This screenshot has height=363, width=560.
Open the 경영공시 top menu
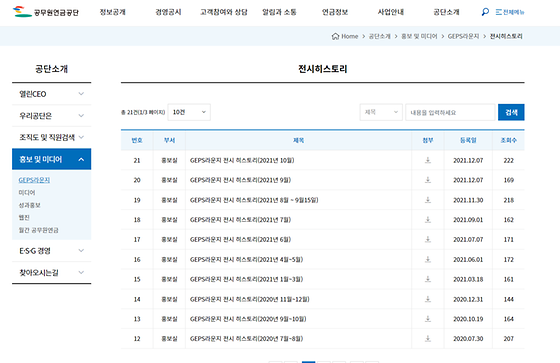(x=168, y=12)
